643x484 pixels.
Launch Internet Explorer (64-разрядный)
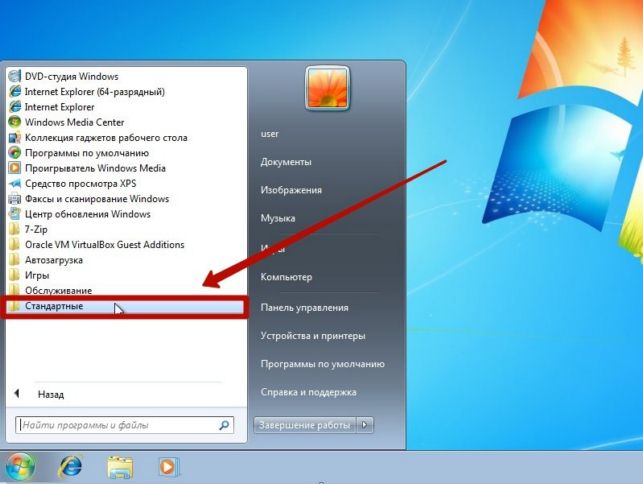click(87, 91)
